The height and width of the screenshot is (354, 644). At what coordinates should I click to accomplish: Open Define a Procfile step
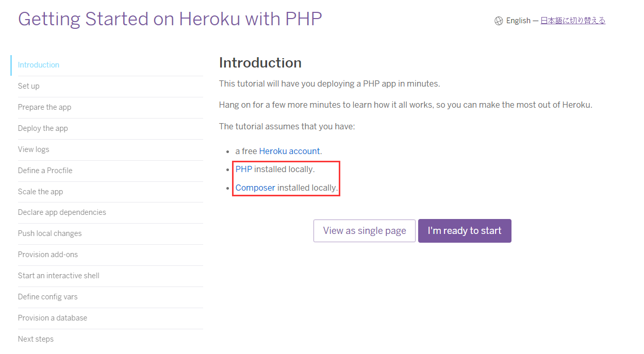point(45,171)
